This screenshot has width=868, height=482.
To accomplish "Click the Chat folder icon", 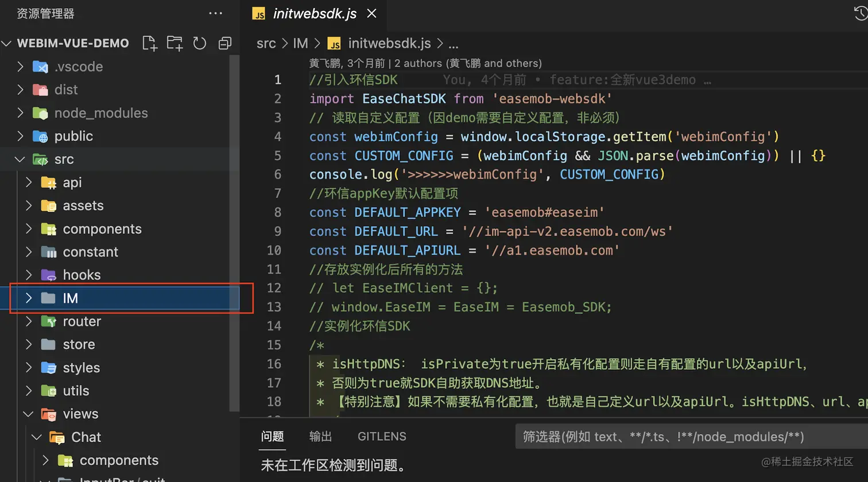I will click(x=57, y=437).
